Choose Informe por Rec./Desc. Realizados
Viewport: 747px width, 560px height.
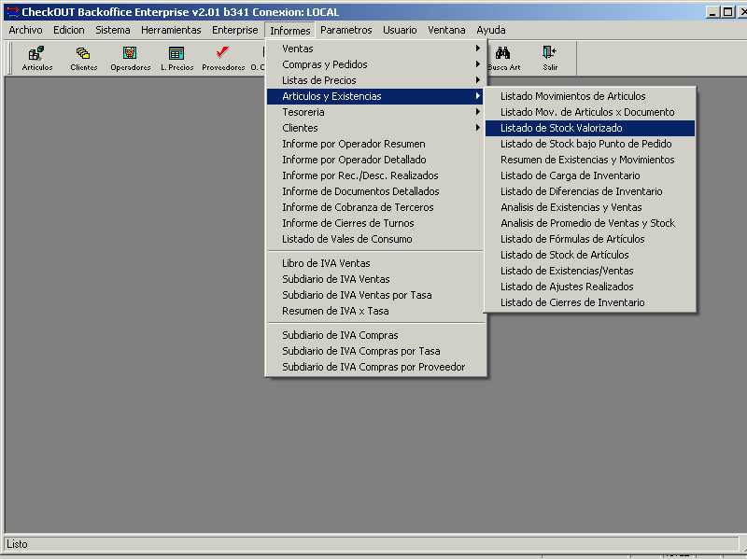(x=375, y=175)
